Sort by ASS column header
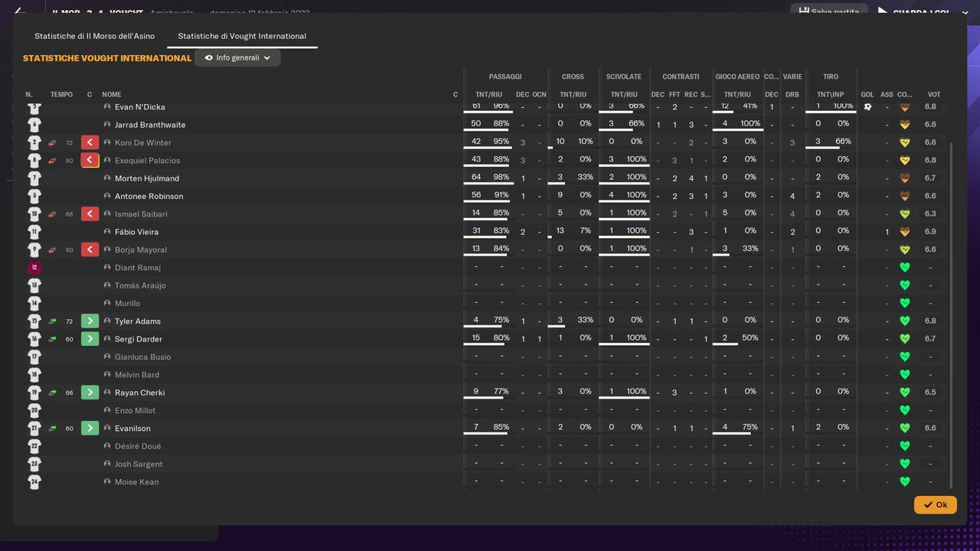The height and width of the screenshot is (551, 980). (887, 95)
